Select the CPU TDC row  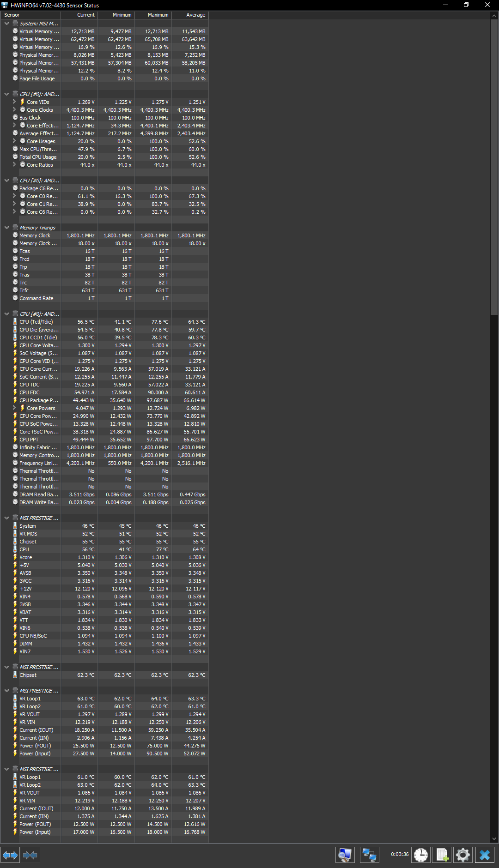tap(104, 385)
